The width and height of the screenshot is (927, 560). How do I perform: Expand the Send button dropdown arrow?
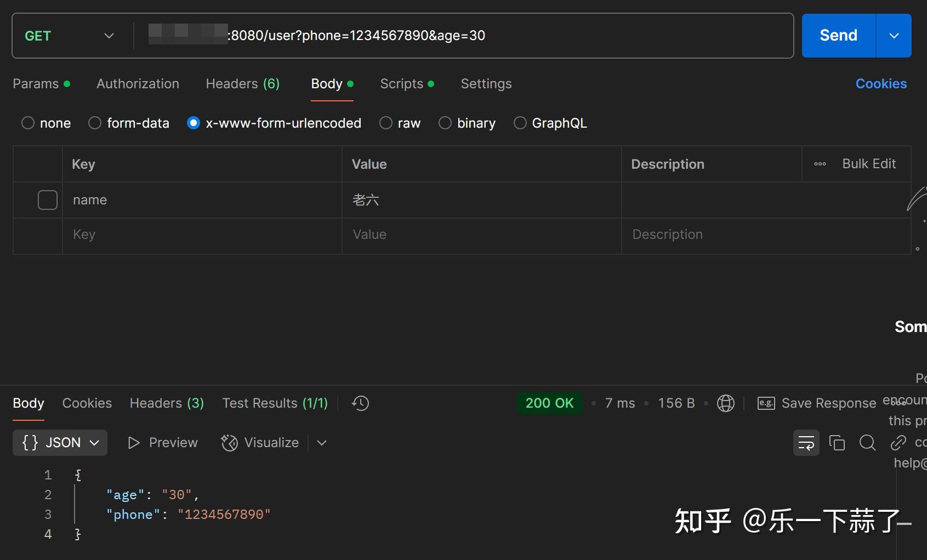tap(894, 36)
